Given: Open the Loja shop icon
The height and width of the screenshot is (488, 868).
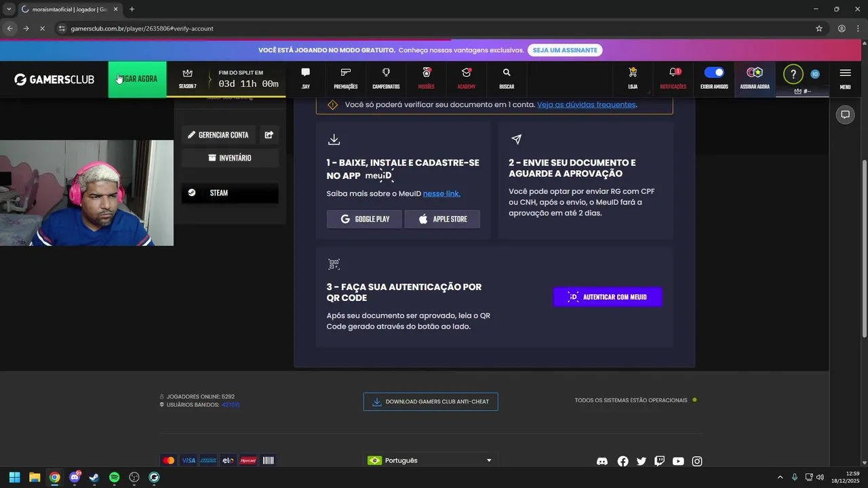Looking at the screenshot, I should 633,79.
